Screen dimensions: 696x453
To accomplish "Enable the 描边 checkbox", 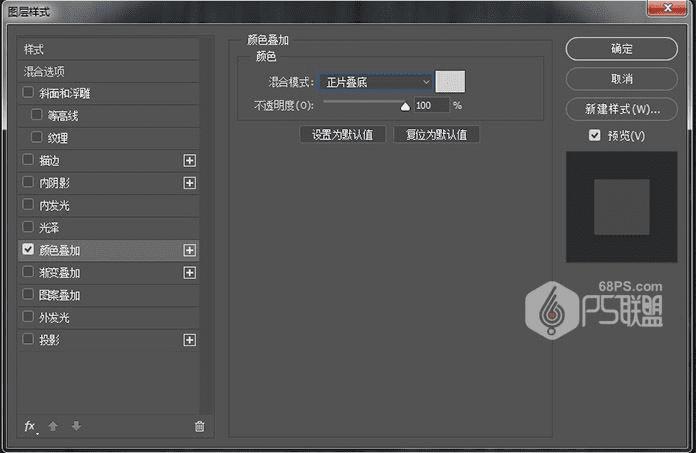I will (28, 159).
